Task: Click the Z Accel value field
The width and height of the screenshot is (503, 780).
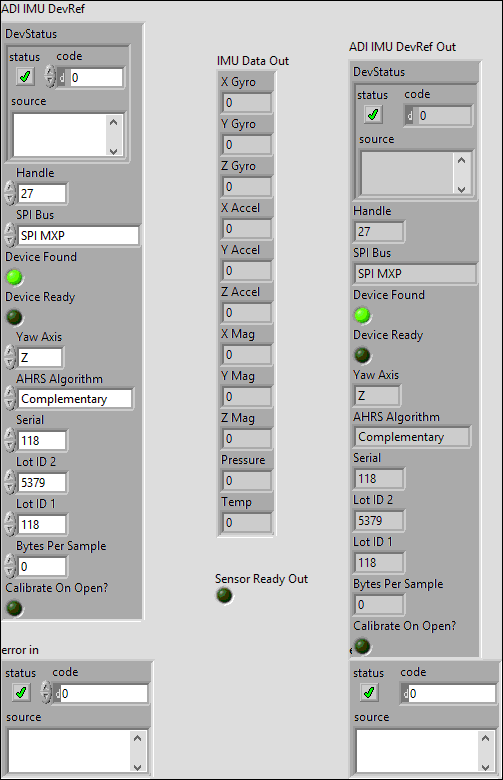Action: tap(247, 312)
